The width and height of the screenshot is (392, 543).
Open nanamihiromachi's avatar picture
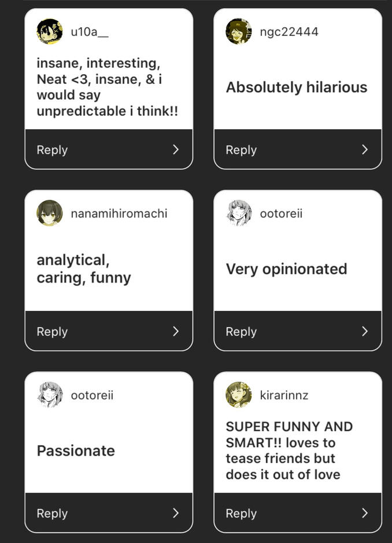click(x=50, y=213)
